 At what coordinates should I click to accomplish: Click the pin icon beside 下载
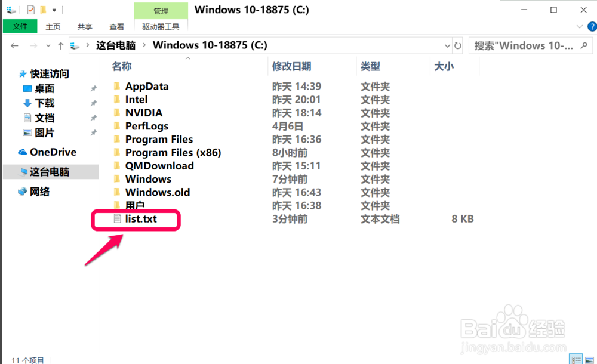93,103
